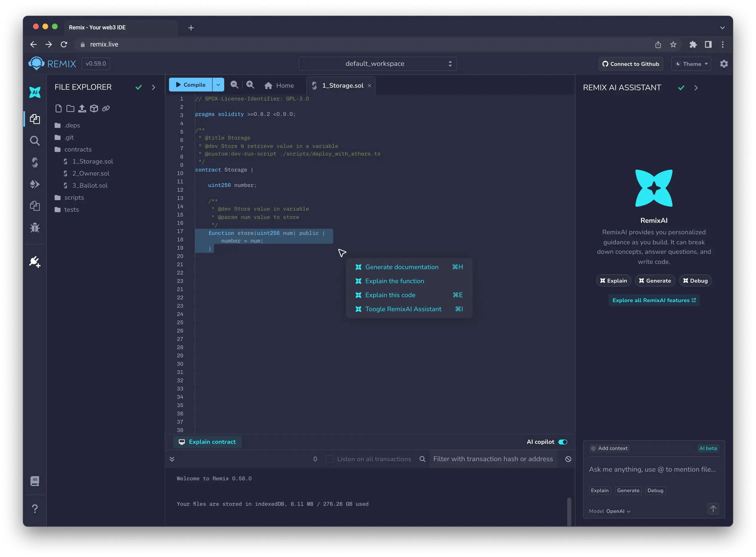Open the Deploy and run transactions icon
756x557 pixels.
tap(35, 184)
